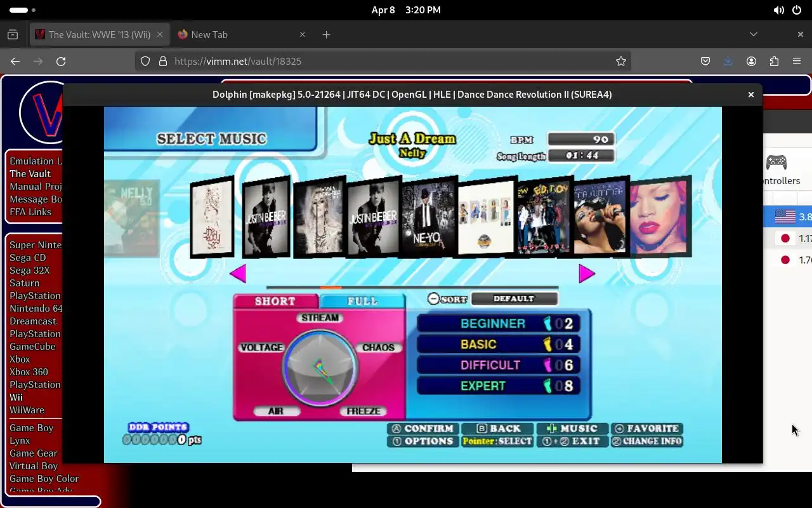Click the MUSIC d-pad hint
The height and width of the screenshot is (508, 812).
[572, 429]
